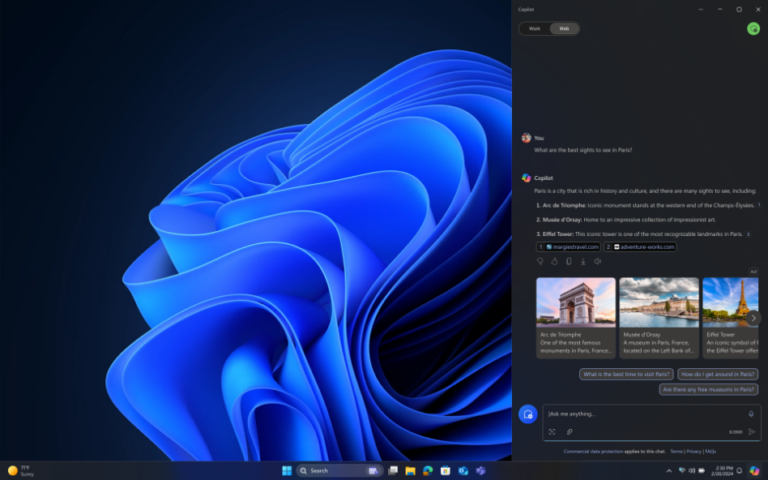
Task: Select the Web toggle option
Action: (564, 29)
